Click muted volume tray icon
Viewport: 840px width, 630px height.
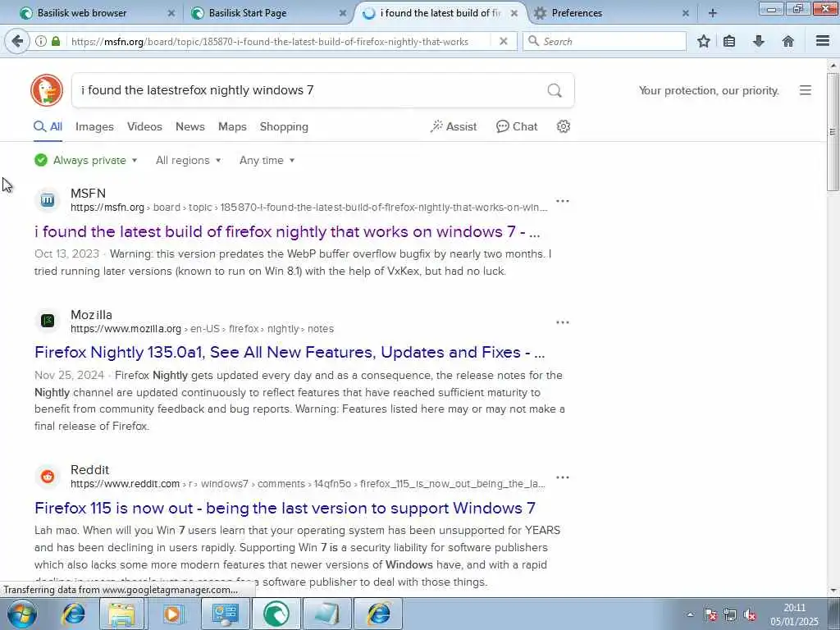tap(750, 614)
